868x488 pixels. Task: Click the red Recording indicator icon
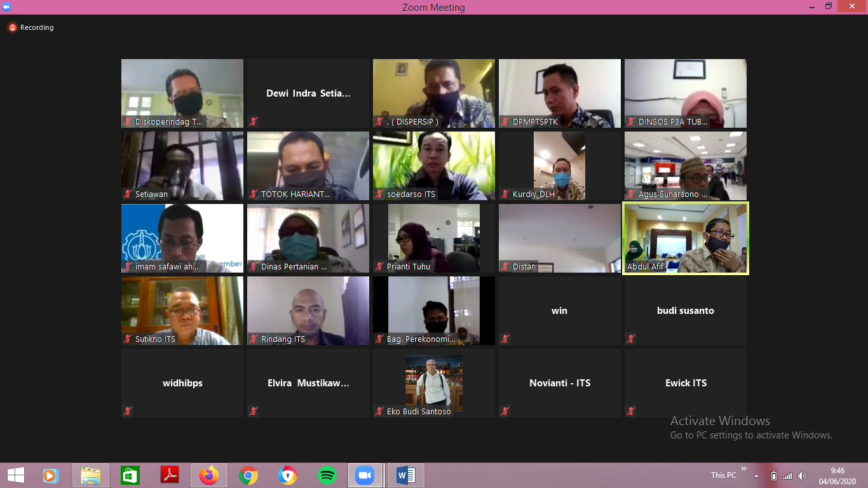click(x=12, y=27)
